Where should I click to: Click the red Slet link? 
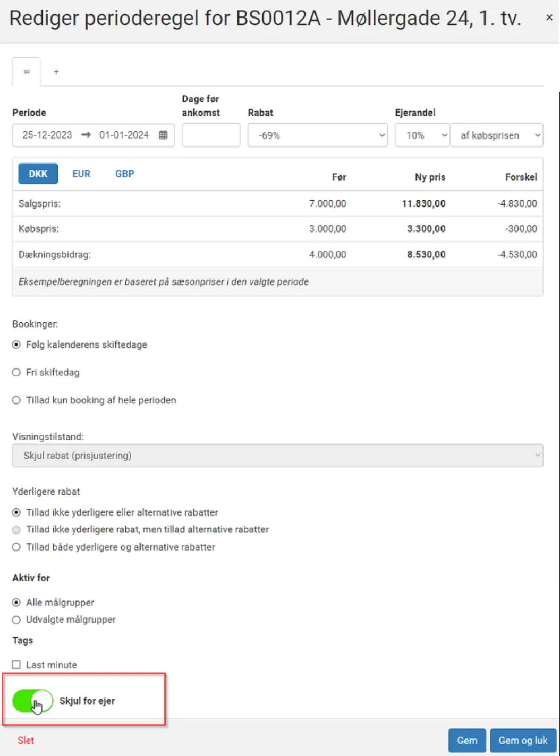click(x=26, y=741)
